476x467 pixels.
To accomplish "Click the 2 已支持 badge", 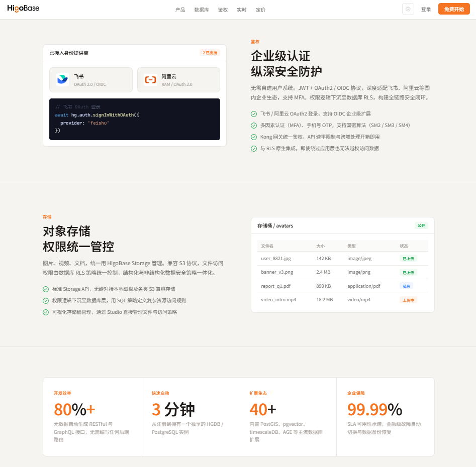I will (210, 53).
